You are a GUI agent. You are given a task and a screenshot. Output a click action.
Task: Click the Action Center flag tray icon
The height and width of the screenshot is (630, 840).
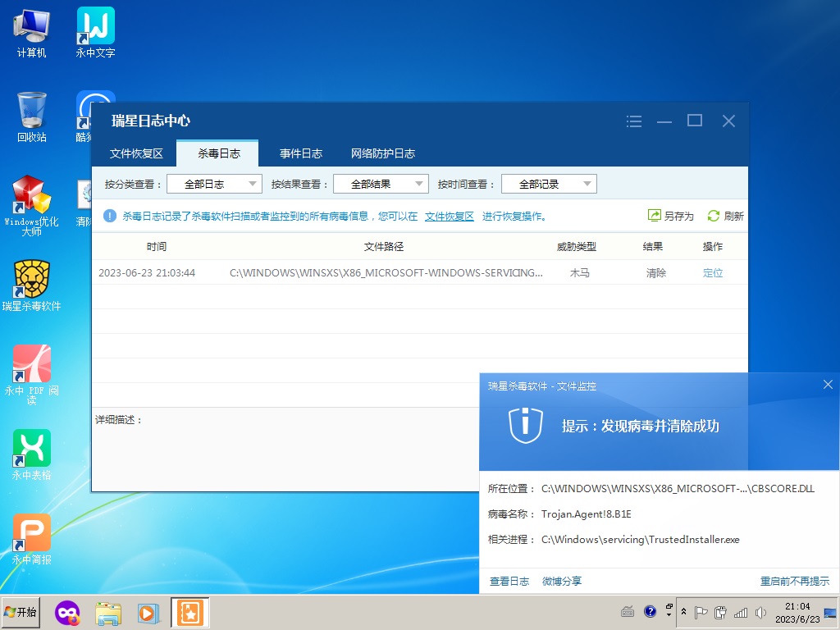(x=701, y=612)
